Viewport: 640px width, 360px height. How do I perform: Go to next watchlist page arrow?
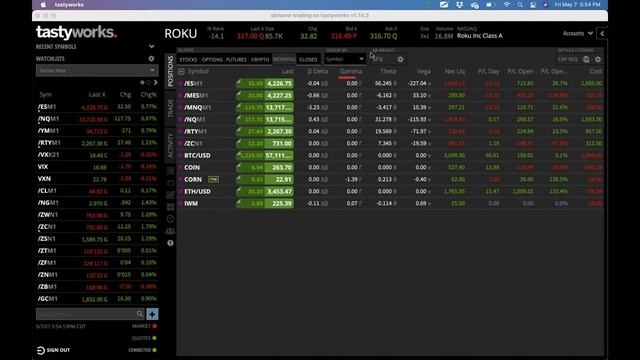point(156,82)
